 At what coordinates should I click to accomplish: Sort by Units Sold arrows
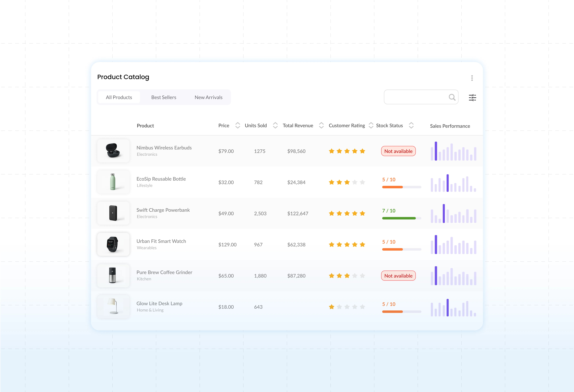coord(275,125)
